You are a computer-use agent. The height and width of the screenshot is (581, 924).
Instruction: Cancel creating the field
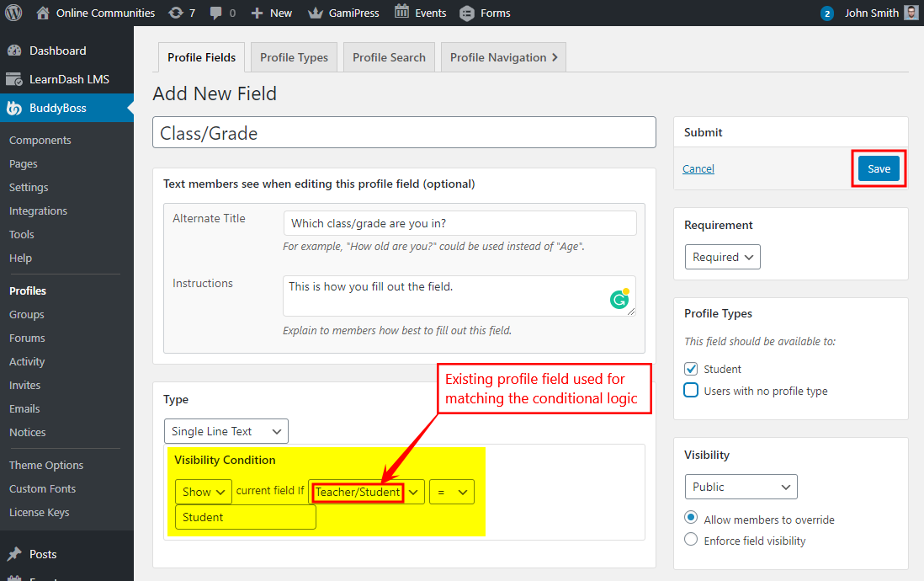tap(698, 168)
